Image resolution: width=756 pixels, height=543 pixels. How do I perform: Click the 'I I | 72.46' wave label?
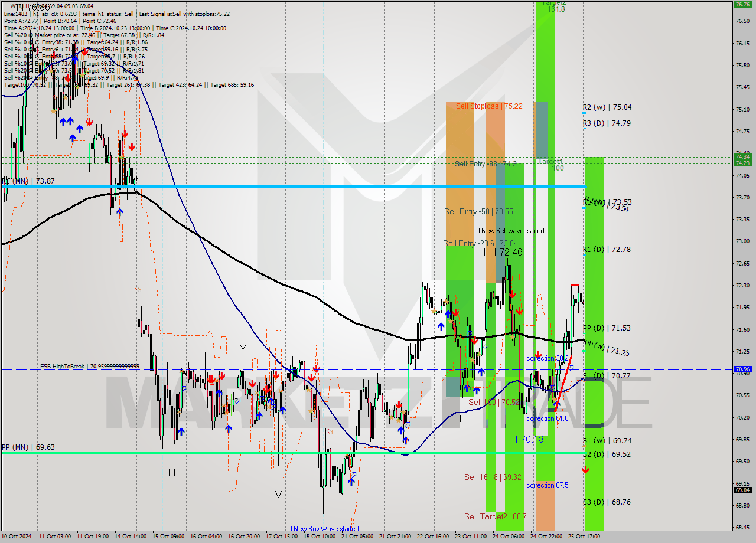coord(503,252)
